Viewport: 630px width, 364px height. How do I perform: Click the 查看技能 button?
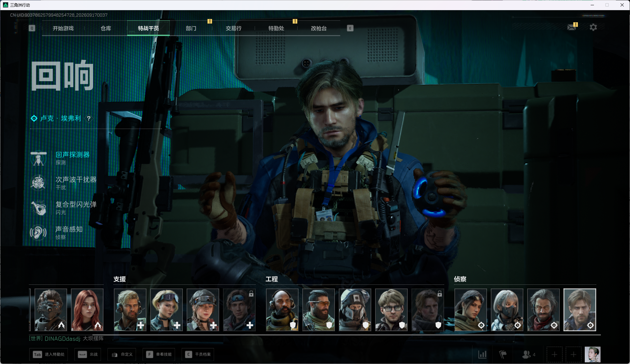[x=159, y=355]
